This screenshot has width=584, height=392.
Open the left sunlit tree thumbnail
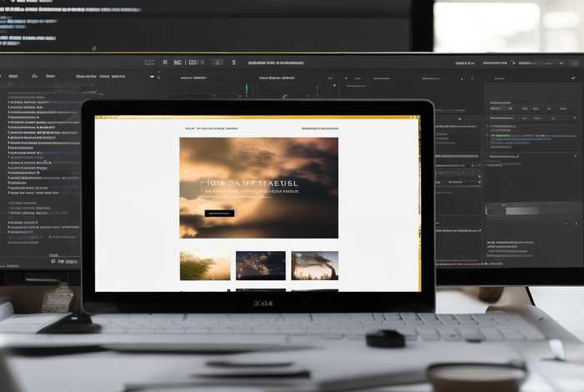pyautogui.click(x=204, y=265)
